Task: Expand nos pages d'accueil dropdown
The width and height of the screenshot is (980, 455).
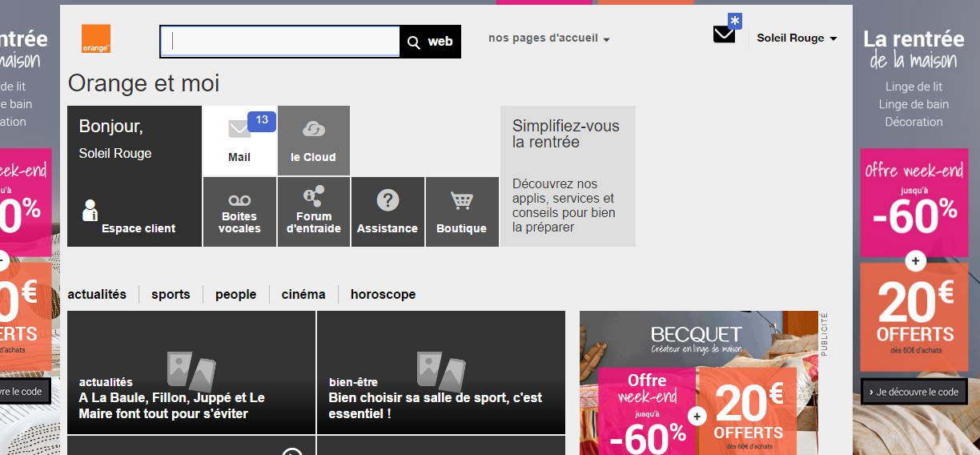Action: (549, 38)
